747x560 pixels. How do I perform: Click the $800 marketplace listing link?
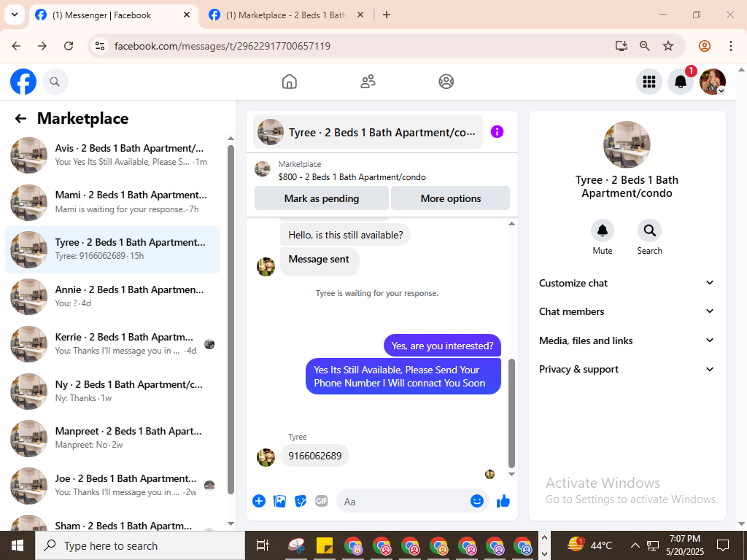pos(352,177)
